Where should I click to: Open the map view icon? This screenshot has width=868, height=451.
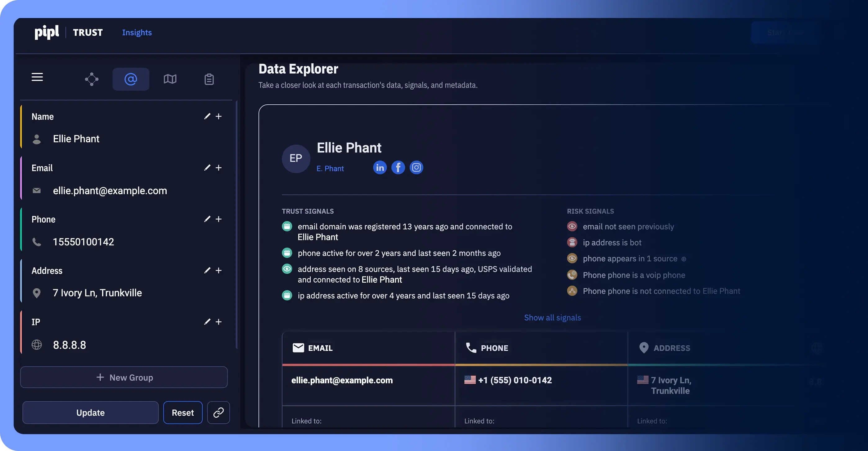point(170,79)
